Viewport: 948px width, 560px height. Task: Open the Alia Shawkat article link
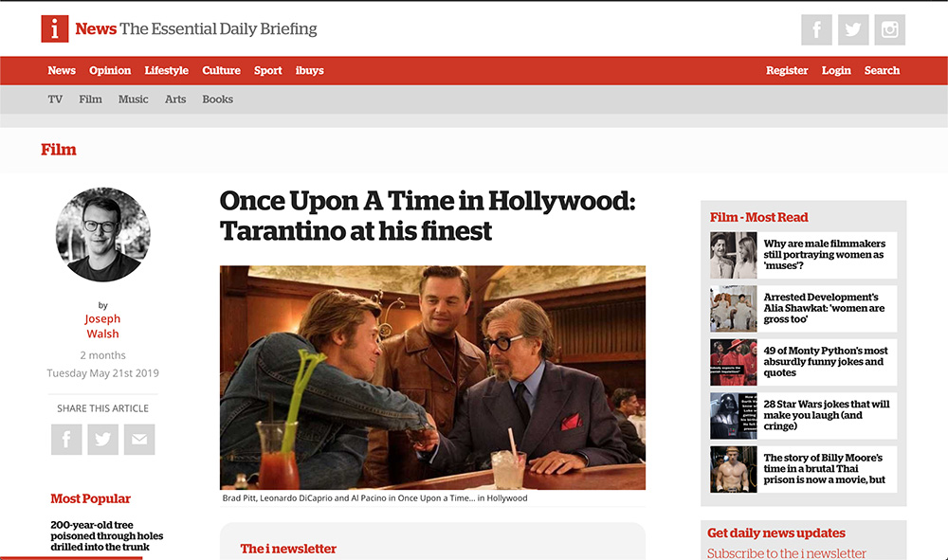824,308
